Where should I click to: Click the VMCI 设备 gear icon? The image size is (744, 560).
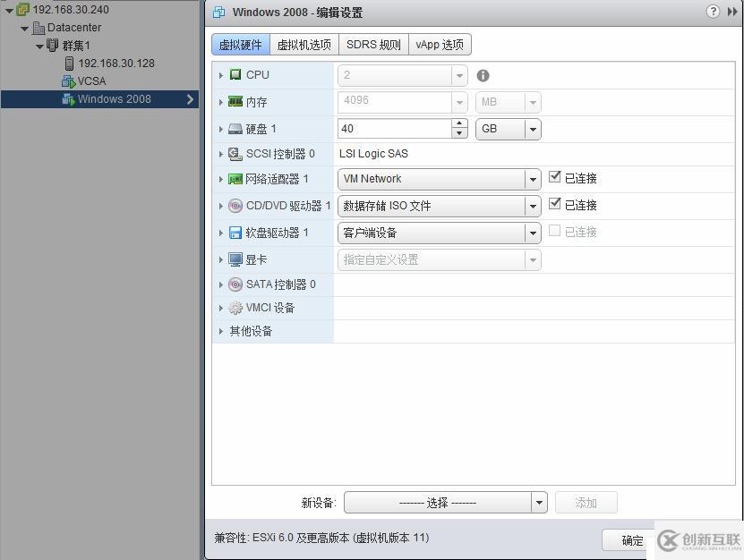234,310
